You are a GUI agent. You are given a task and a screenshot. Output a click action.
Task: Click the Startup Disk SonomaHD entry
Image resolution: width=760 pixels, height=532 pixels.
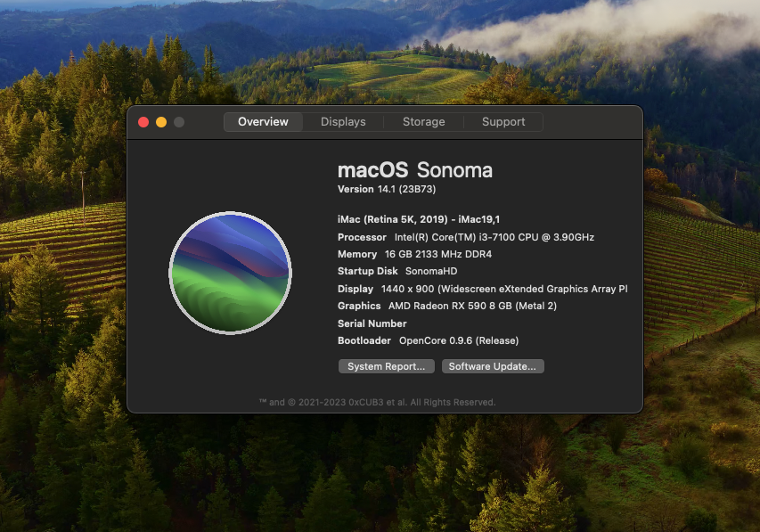397,271
